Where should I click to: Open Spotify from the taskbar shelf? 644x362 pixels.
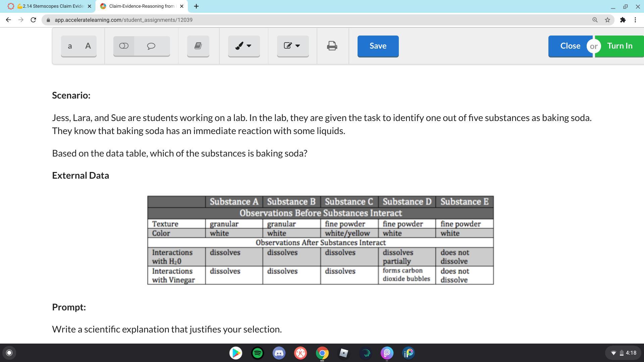click(257, 353)
